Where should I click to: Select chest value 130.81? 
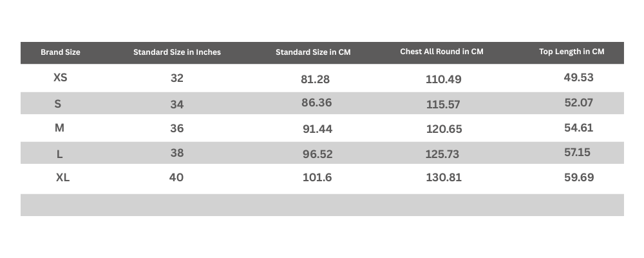click(x=444, y=177)
